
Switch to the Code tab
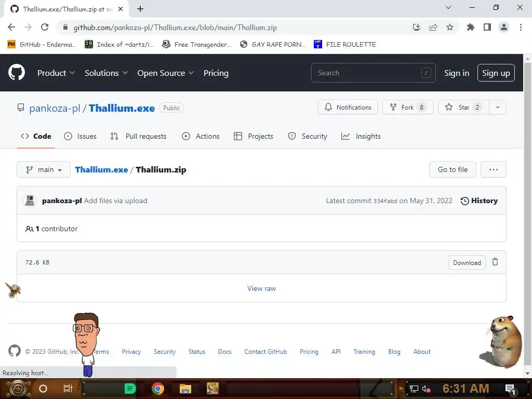(x=36, y=136)
